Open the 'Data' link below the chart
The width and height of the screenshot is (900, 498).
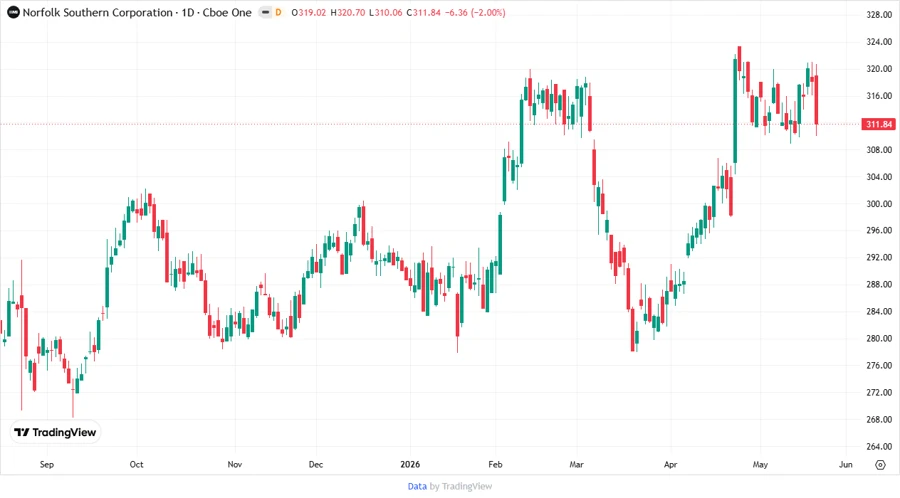coord(417,486)
